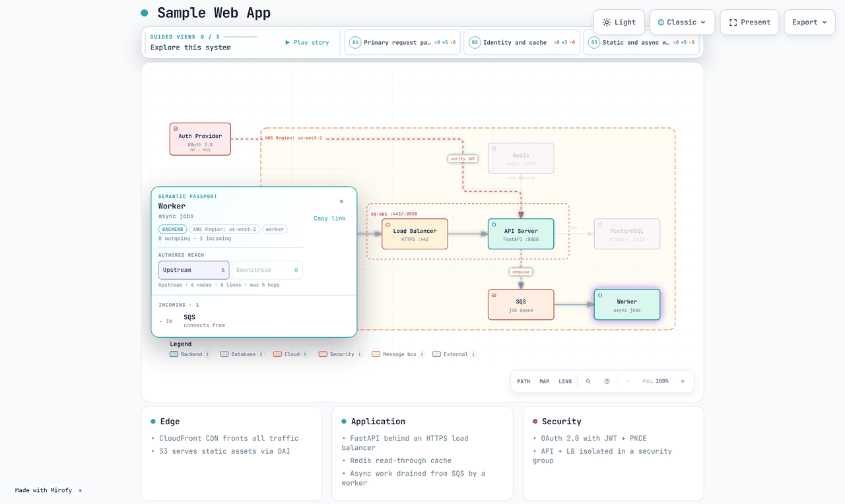The height and width of the screenshot is (504, 845).
Task: Open the SQS incoming connection row
Action: click(254, 321)
